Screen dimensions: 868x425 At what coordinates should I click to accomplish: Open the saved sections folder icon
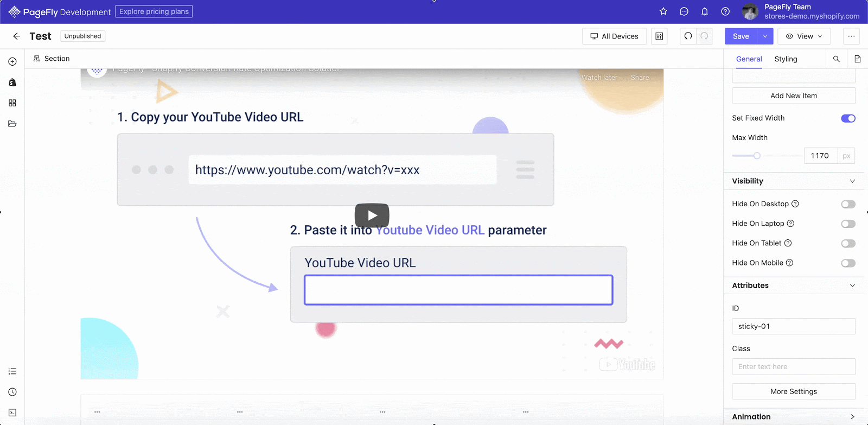pos(12,124)
